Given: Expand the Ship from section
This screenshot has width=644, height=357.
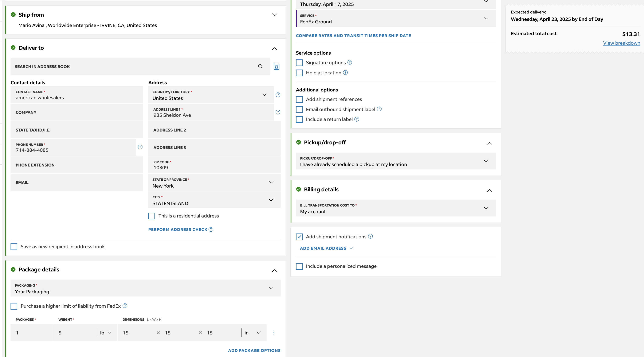Looking at the screenshot, I should coord(275,15).
